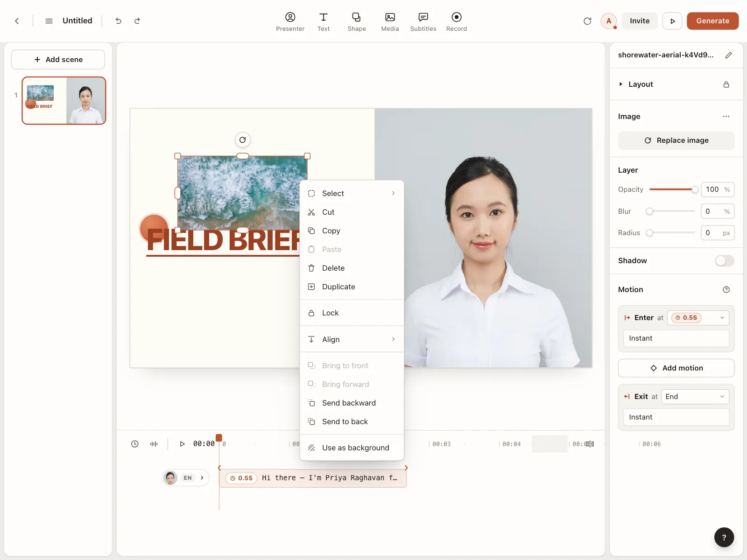Screen dimensions: 747x560
Task: Choose Delete from the context menu
Action: pyautogui.click(x=352, y=268)
